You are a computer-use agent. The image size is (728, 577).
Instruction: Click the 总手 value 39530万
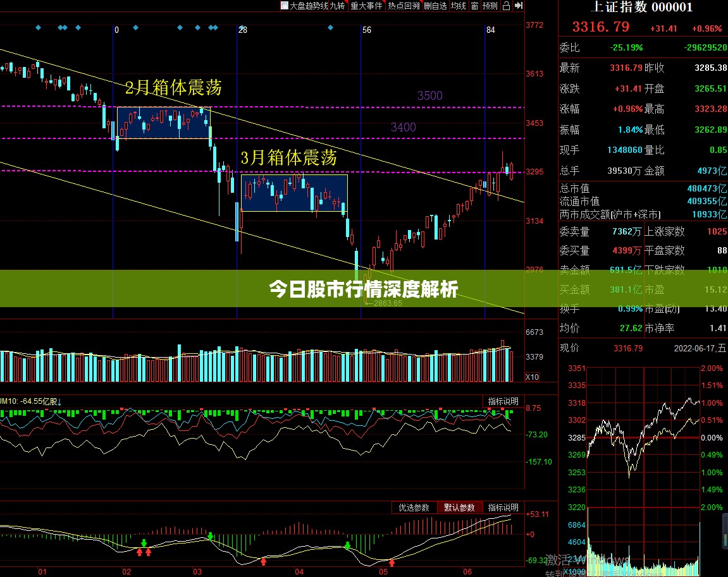tap(625, 171)
